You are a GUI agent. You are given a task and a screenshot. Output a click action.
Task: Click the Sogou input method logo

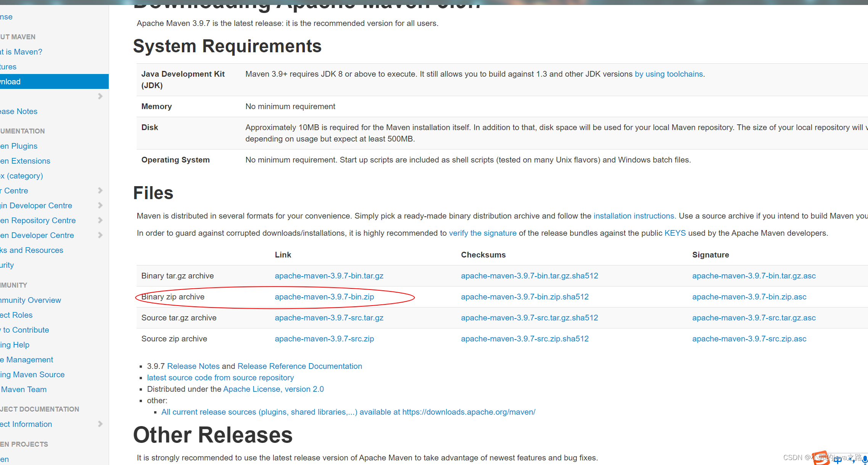pyautogui.click(x=821, y=458)
